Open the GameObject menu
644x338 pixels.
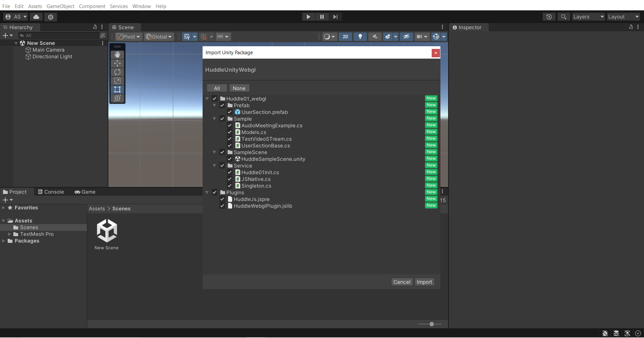click(60, 6)
